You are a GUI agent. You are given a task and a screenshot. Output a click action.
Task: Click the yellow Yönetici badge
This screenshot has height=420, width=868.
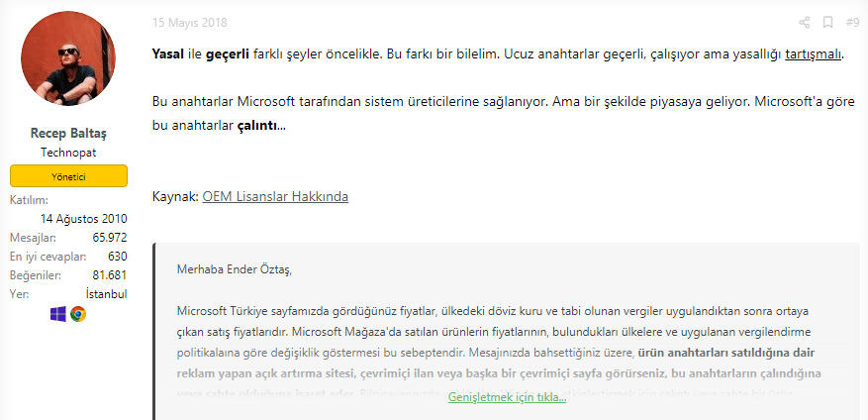pyautogui.click(x=68, y=176)
